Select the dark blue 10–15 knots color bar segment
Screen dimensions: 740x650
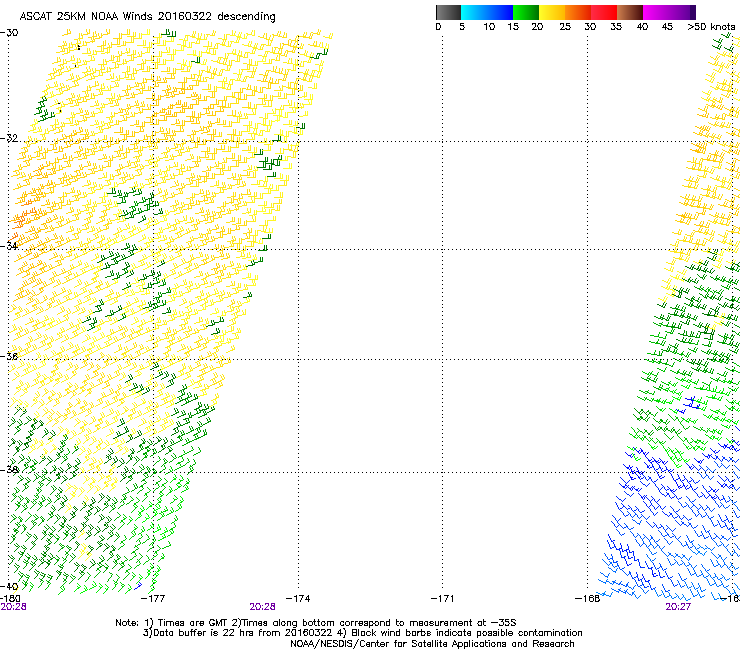(x=500, y=12)
